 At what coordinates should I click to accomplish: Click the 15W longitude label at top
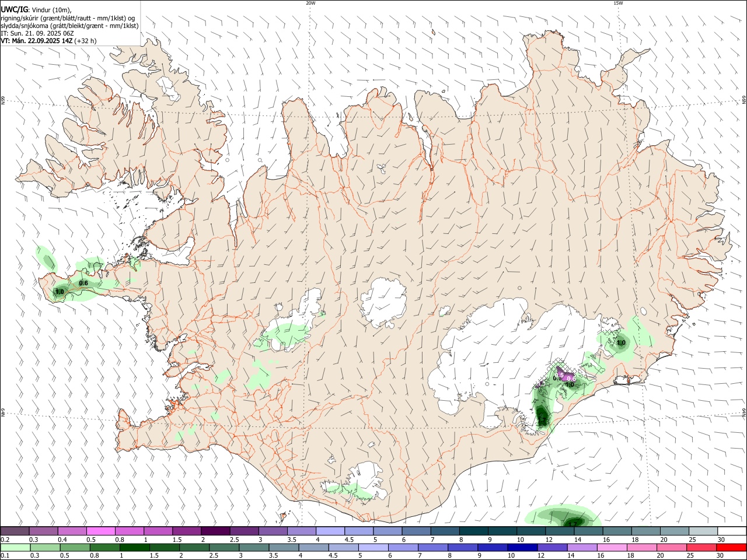[618, 3]
